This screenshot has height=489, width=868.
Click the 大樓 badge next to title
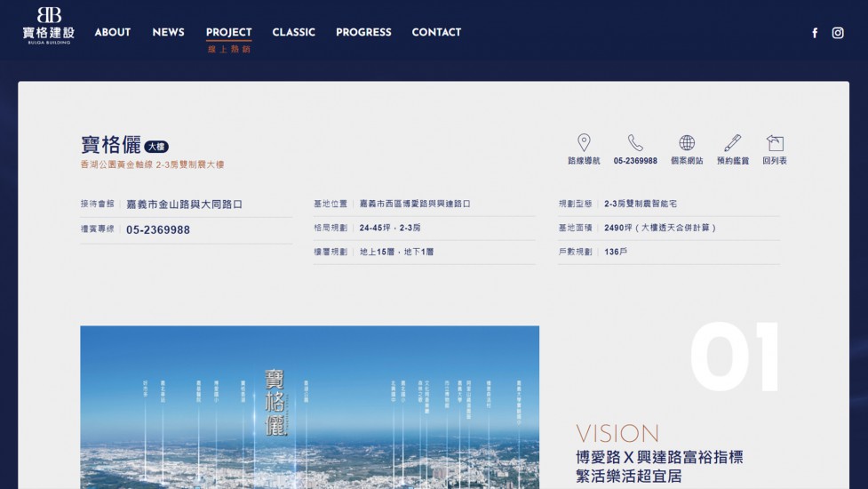pyautogui.click(x=156, y=146)
